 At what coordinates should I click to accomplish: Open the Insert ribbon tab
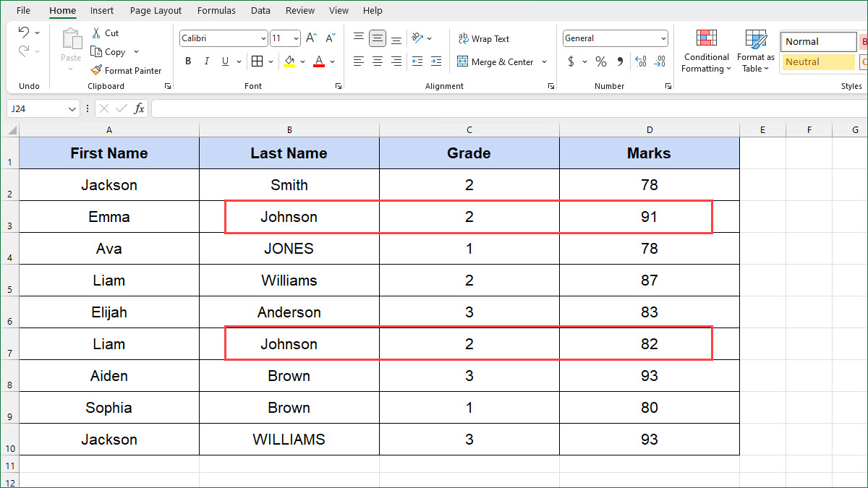tap(101, 10)
